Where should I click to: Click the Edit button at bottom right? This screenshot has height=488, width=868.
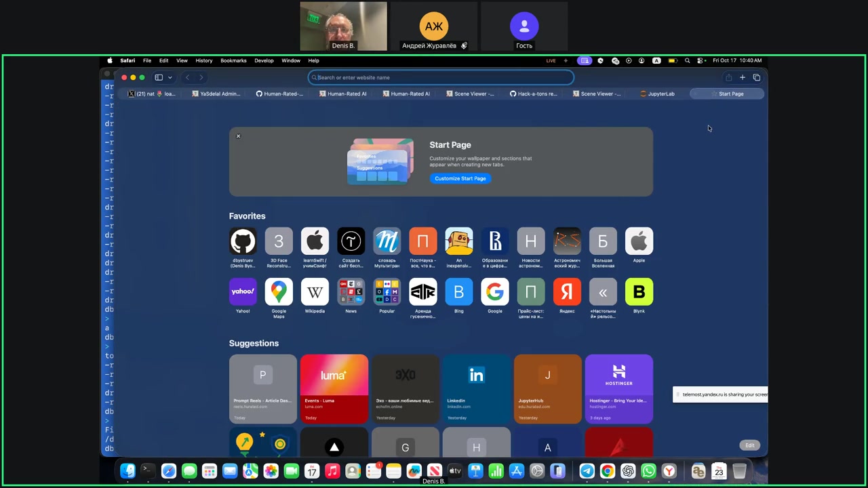(749, 445)
